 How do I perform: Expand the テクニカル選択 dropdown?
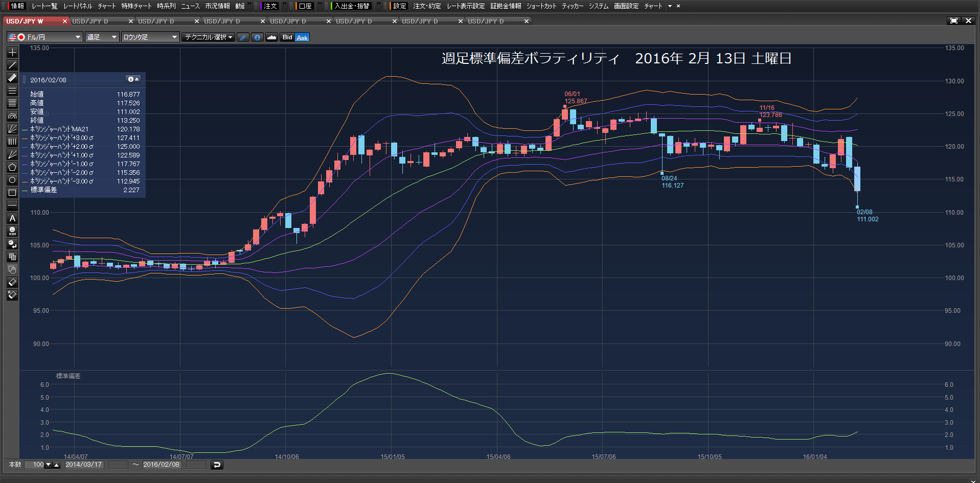(208, 37)
